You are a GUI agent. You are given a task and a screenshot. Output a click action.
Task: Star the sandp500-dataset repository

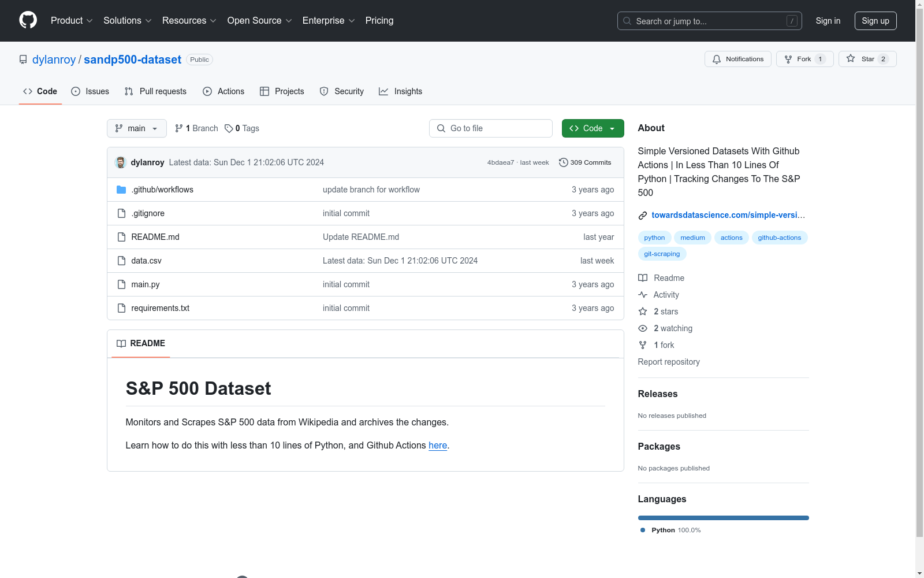click(867, 59)
